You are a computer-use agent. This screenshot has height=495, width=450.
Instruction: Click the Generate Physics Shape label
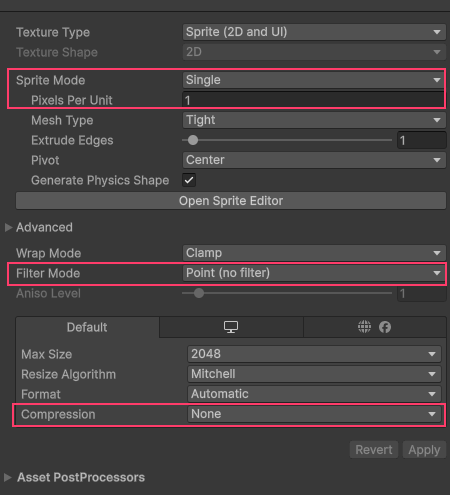[100, 180]
